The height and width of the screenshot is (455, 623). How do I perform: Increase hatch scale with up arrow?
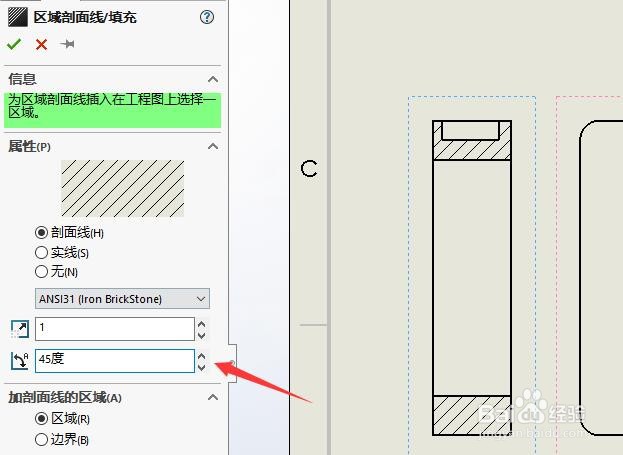pyautogui.click(x=201, y=325)
